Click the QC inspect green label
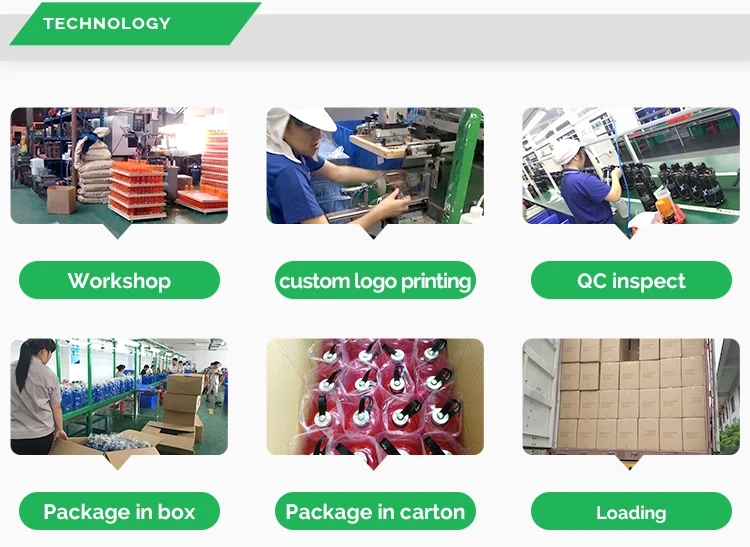Viewport: 750px width, 547px height. coord(631,280)
